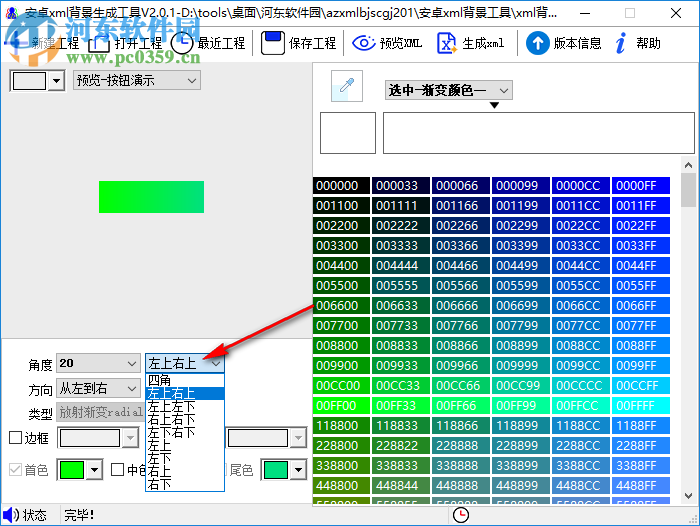Click the 版本信息 label
Image resolution: width=700 pixels, height=526 pixels.
577,43
